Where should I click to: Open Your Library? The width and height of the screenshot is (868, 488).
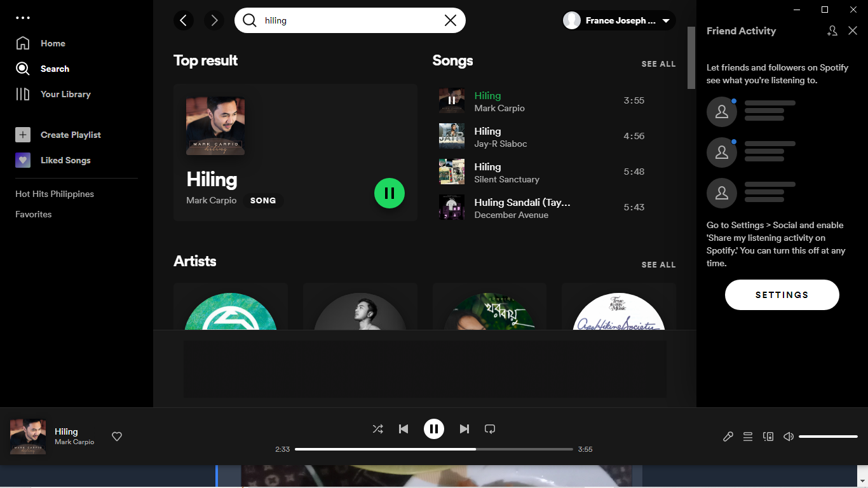53,94
